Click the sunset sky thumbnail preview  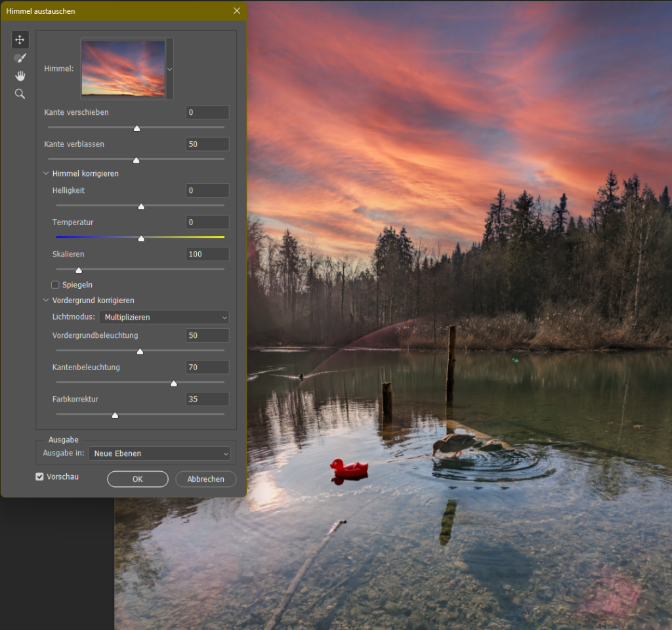tap(123, 69)
